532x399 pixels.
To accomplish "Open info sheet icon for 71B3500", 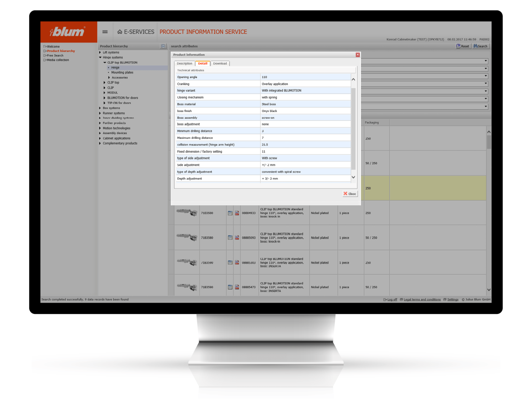I will tap(230, 213).
